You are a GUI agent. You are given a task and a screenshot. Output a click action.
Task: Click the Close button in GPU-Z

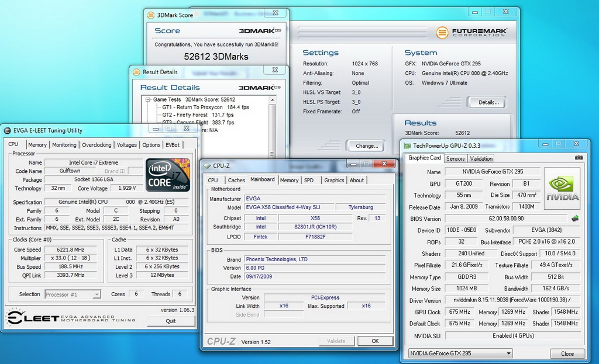[x=567, y=353]
